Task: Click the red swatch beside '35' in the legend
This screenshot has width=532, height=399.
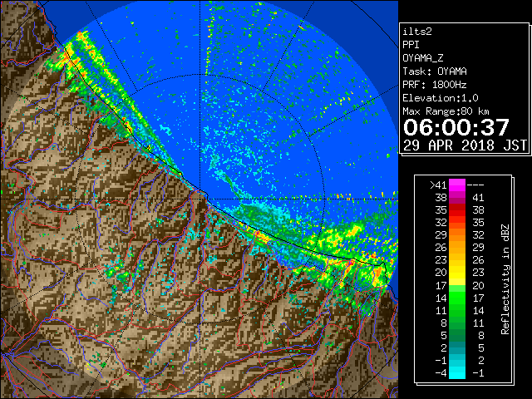Action: pos(457,210)
